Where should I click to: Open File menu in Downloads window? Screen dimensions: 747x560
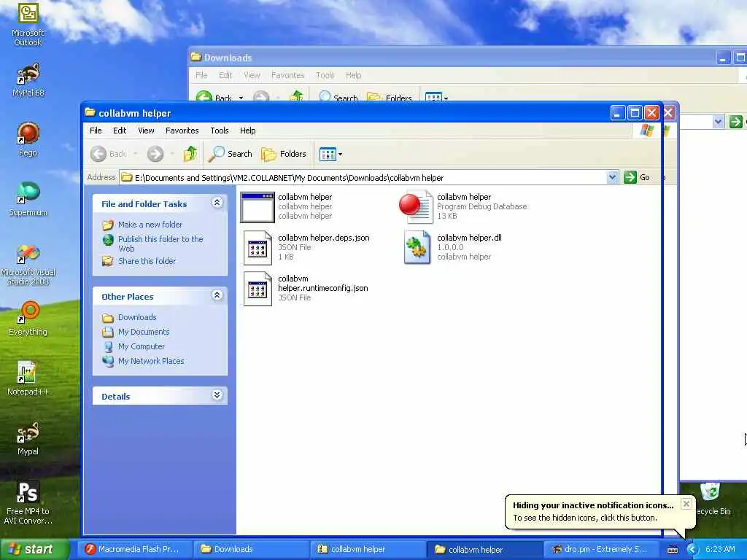point(201,75)
